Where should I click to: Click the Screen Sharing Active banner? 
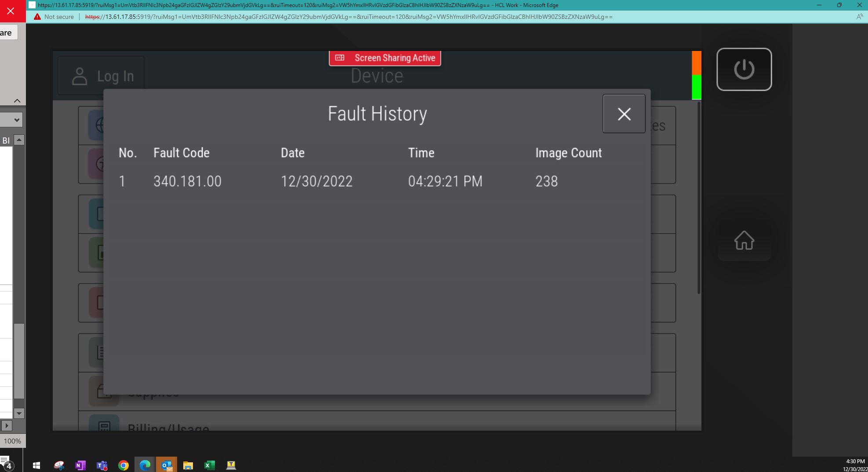point(385,58)
